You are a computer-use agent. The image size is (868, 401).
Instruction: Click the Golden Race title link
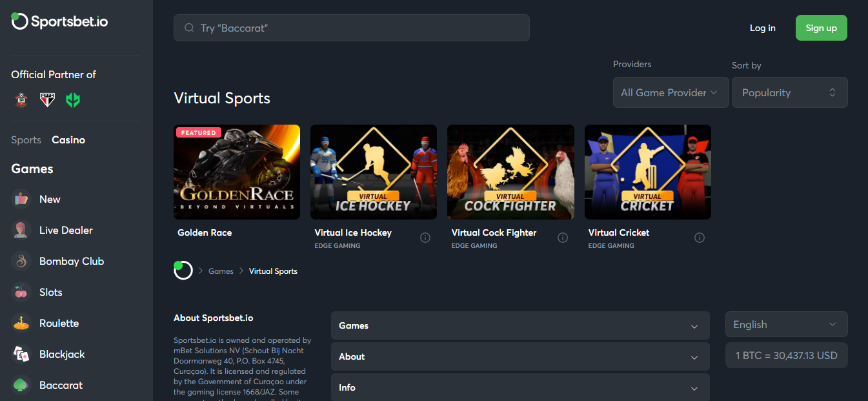tap(205, 232)
